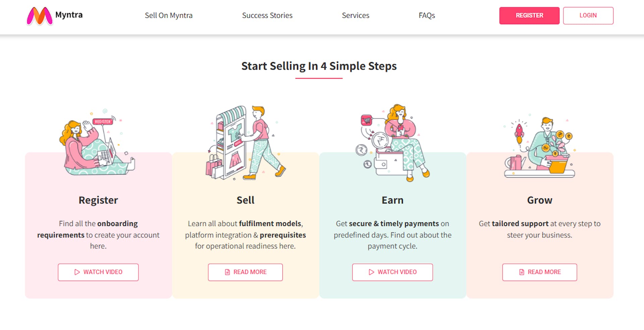The image size is (644, 330).
Task: Click the Start Selling In 4 Simple Steps heading
Action: (x=319, y=66)
